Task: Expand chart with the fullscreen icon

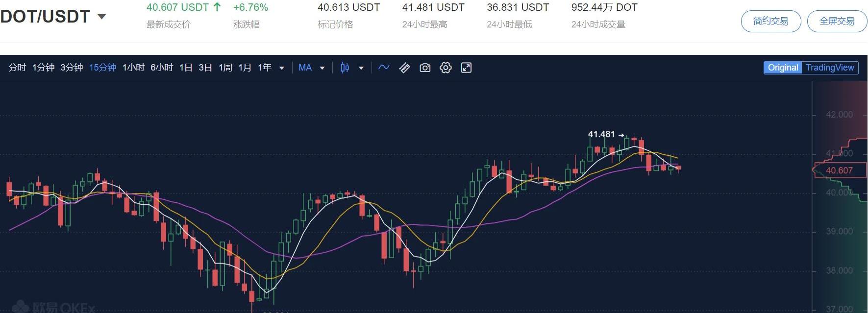Action: 466,68
